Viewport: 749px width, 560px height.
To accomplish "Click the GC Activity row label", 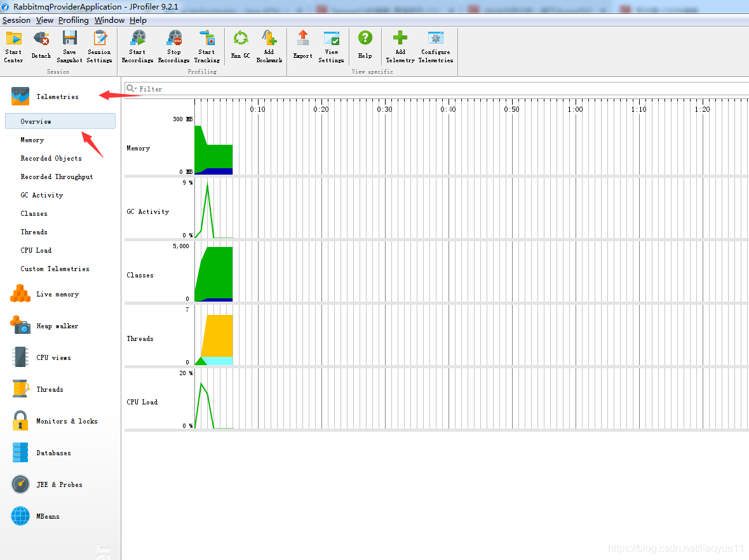I will click(x=147, y=211).
